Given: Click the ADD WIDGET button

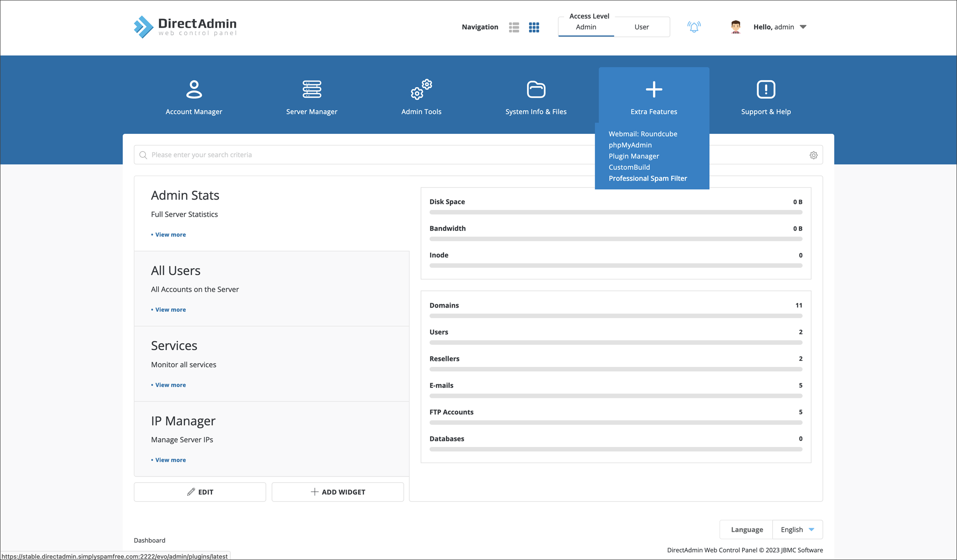Looking at the screenshot, I should coord(338,492).
